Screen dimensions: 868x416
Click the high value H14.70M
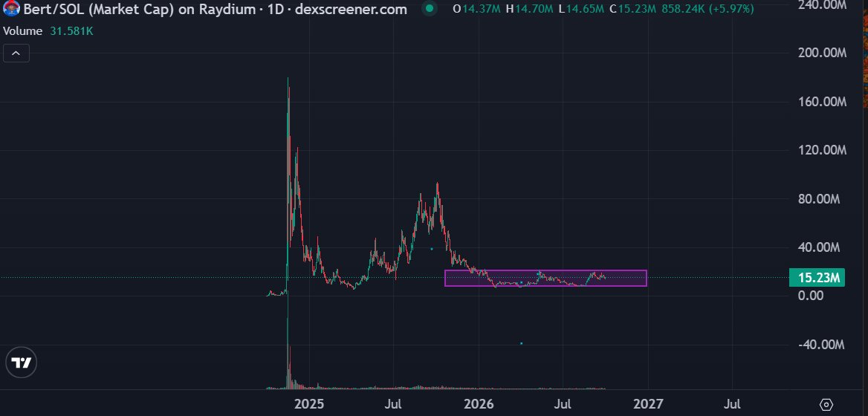pyautogui.click(x=528, y=9)
